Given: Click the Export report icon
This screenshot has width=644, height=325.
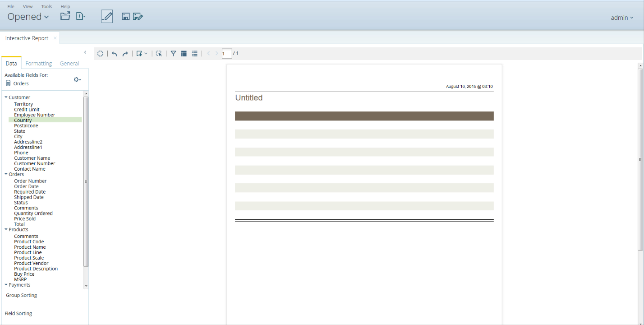Looking at the screenshot, I should click(x=139, y=53).
